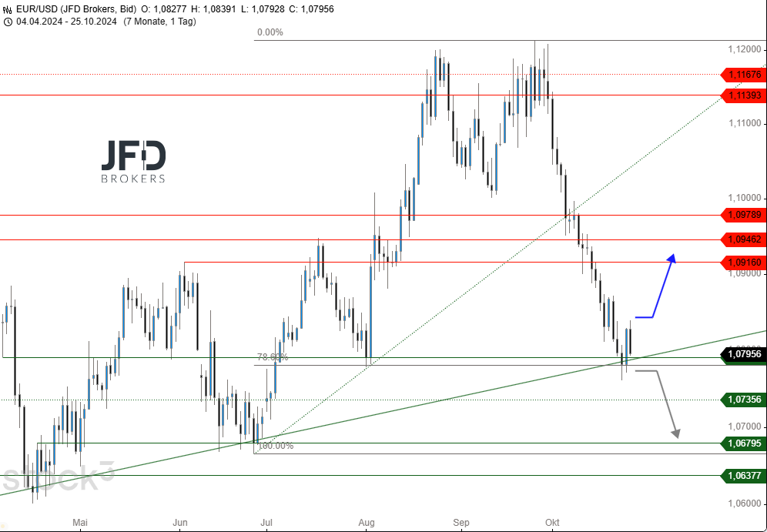Click the 1,12000 value on price axis
Image resolution: width=767 pixels, height=532 pixels.
point(745,49)
